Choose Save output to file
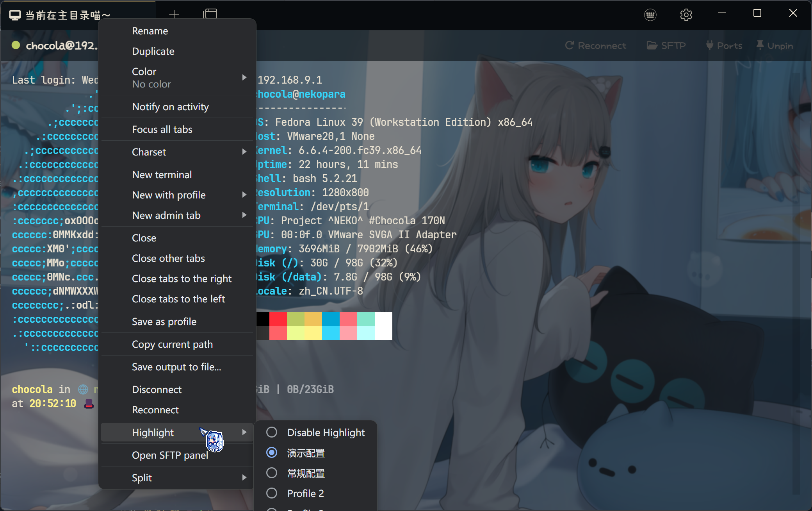Image resolution: width=812 pixels, height=511 pixels. point(176,367)
